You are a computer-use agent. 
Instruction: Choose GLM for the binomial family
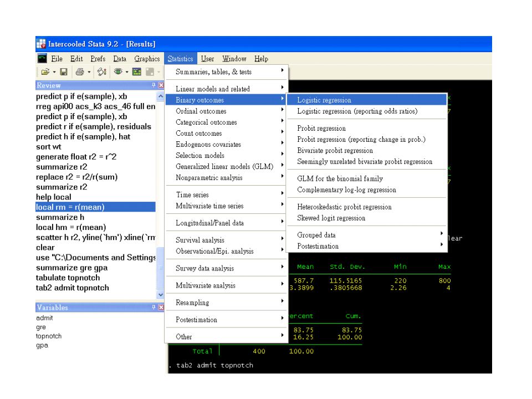point(367,178)
